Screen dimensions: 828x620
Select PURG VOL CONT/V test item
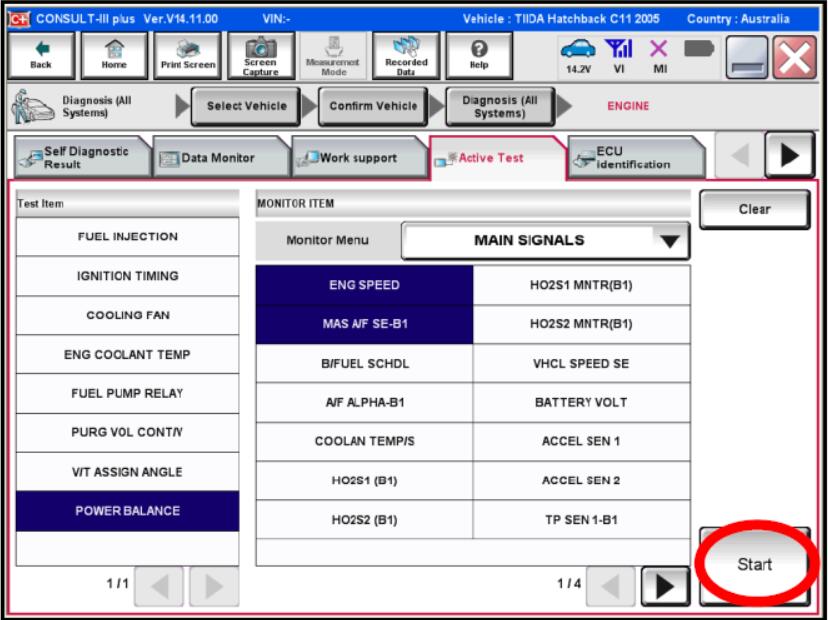[x=127, y=433]
